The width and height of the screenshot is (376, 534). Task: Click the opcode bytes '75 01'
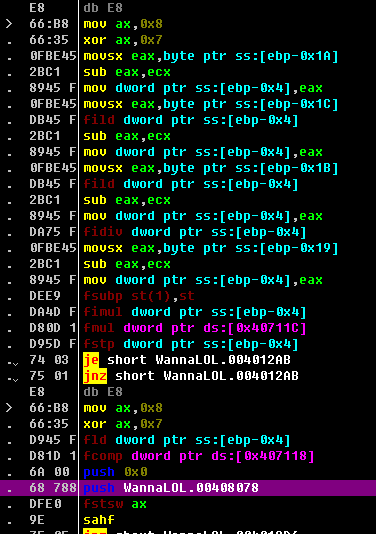[49, 376]
